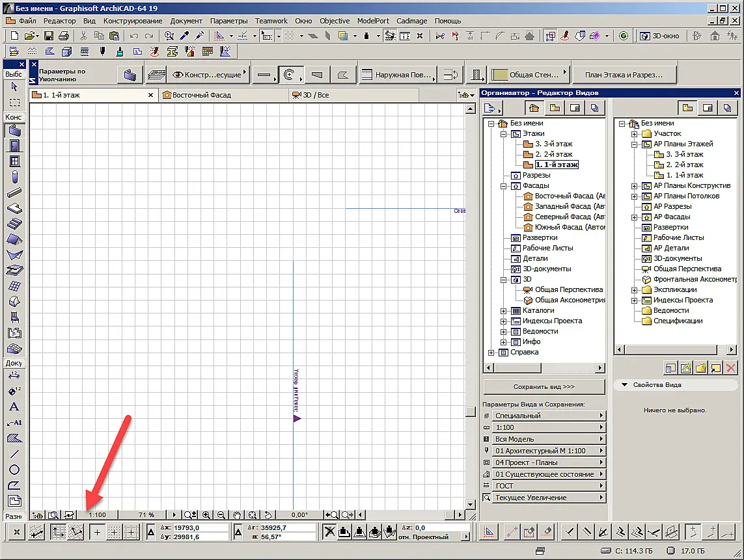Collapse the Фасады tree node
The width and height of the screenshot is (744, 560).
[x=503, y=186]
